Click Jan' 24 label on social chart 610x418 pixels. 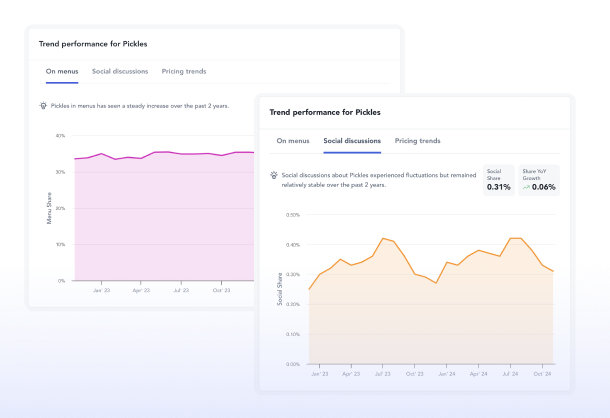coord(446,374)
